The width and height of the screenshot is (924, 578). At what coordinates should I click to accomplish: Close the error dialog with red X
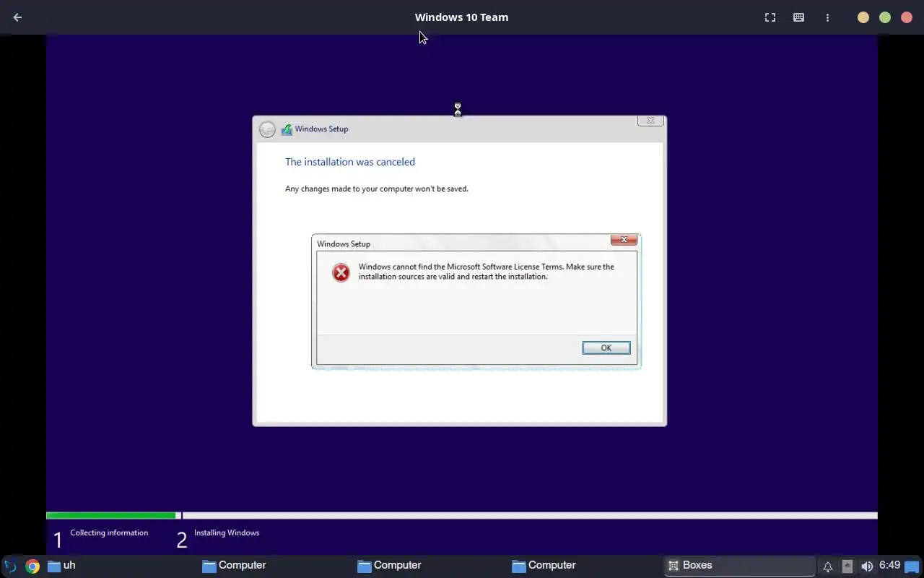[x=624, y=240]
